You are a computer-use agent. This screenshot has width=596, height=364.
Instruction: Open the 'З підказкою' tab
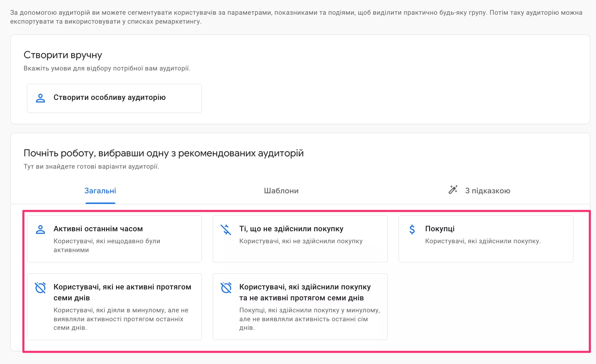[487, 191]
